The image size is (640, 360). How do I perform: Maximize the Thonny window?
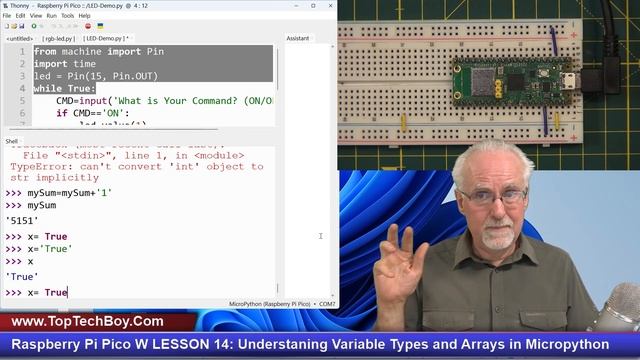tap(313, 6)
